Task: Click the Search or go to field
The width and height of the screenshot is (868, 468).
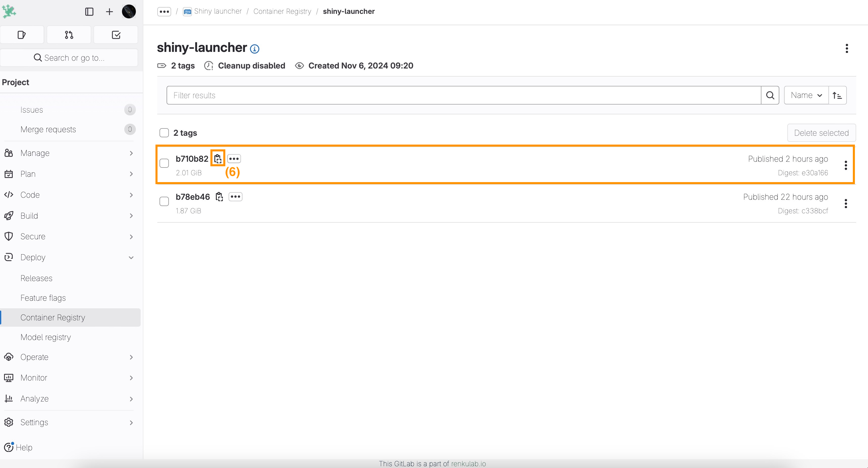Action: tap(69, 58)
